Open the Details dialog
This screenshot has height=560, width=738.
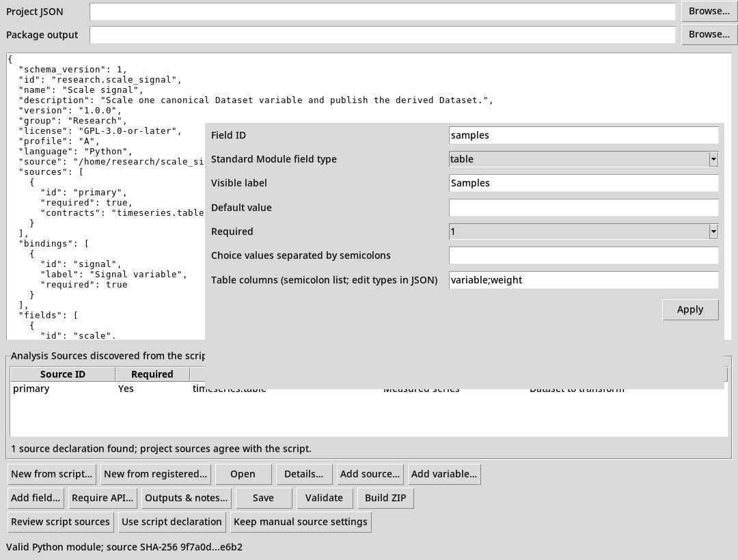click(x=303, y=475)
